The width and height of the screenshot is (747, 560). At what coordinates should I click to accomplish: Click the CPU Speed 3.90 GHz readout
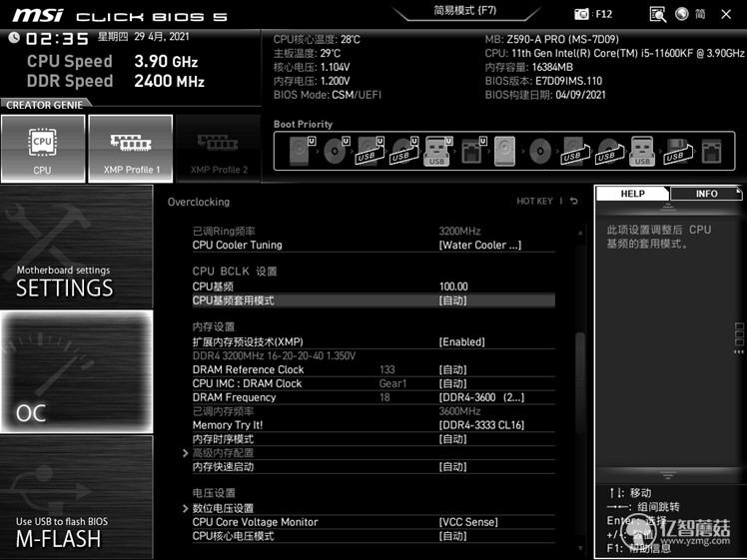(113, 61)
